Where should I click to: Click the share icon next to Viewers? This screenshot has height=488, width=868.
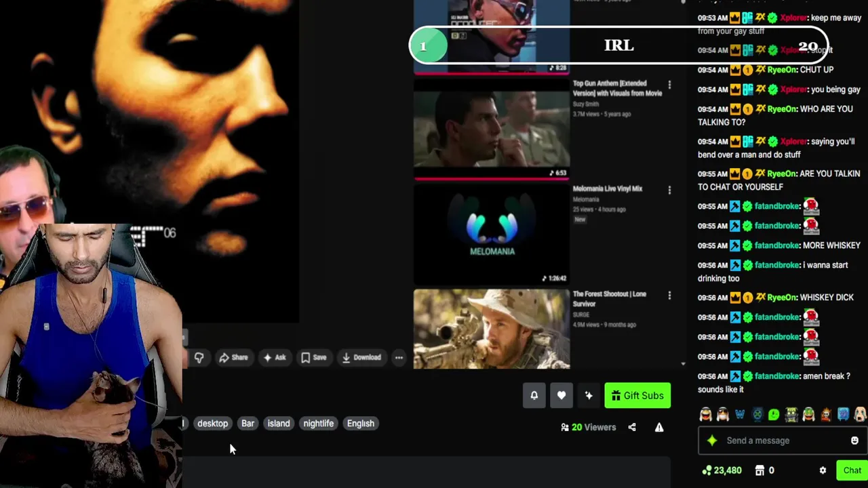(632, 427)
